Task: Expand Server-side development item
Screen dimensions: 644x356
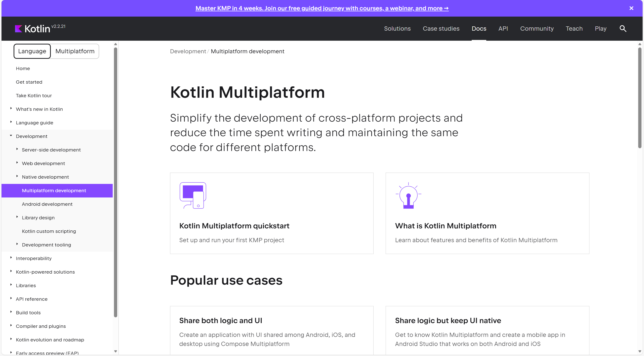Action: (17, 149)
